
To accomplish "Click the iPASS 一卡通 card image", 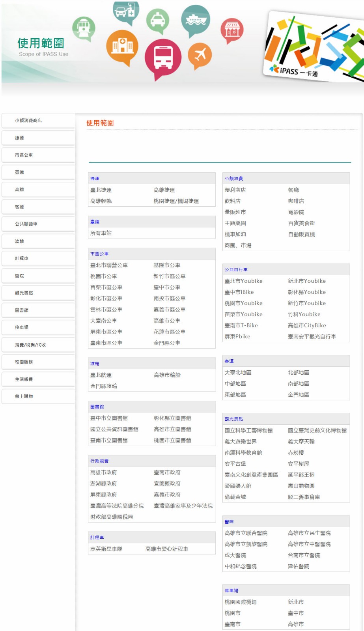I will 314,47.
